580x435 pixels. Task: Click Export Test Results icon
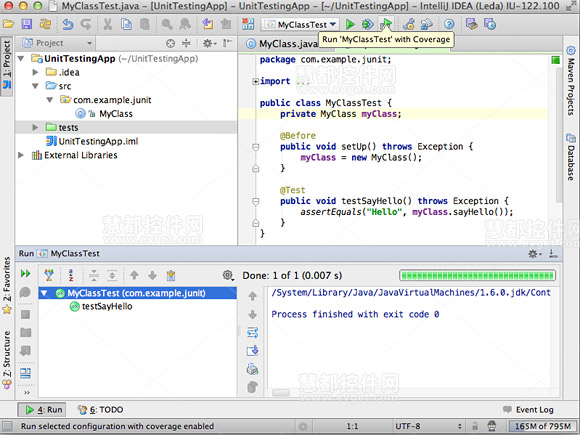[171, 275]
